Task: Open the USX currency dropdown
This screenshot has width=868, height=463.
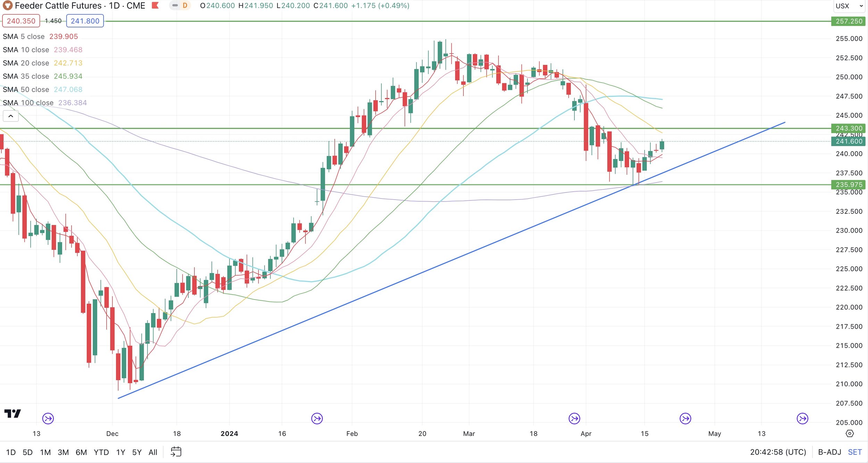Action: [849, 6]
